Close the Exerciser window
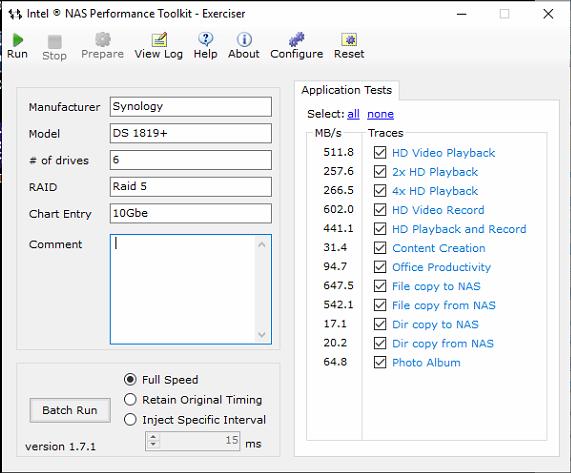Viewport: 571px width, 473px height. tap(548, 14)
